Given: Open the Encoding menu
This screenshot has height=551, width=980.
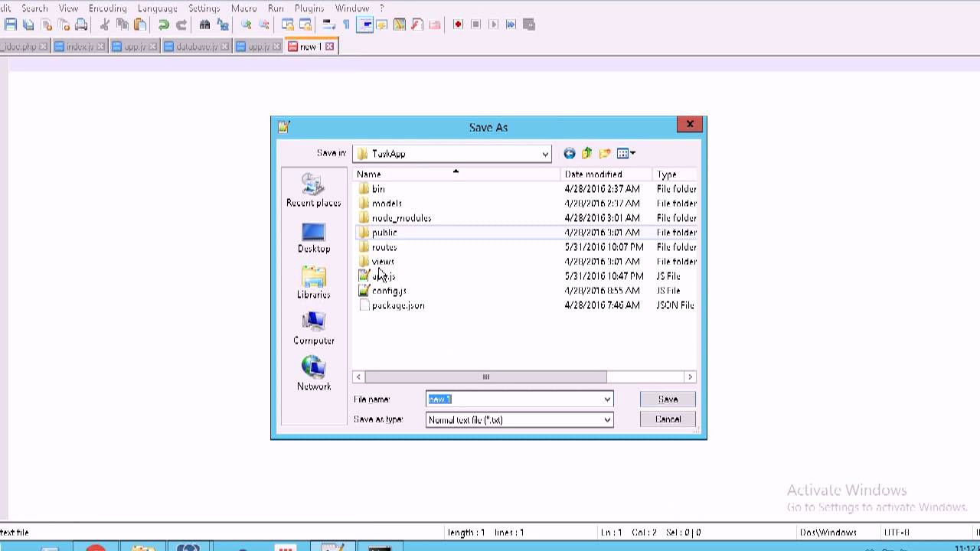Looking at the screenshot, I should point(107,8).
